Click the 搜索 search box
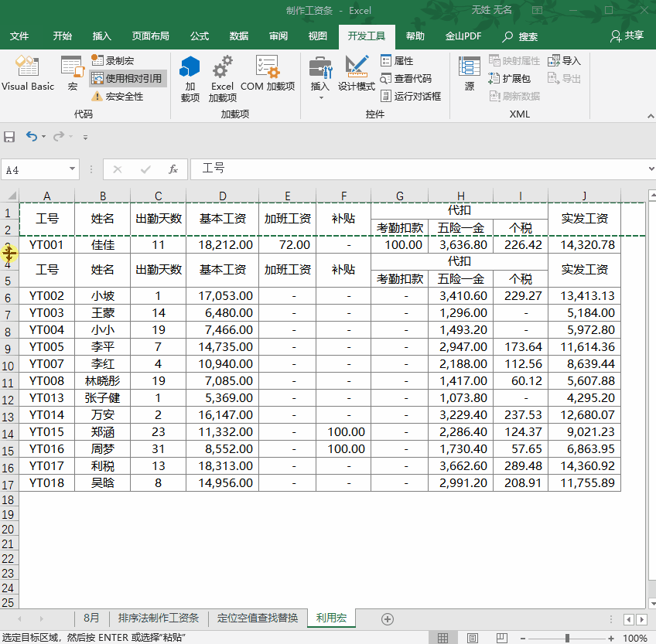This screenshot has width=656, height=644. (x=520, y=37)
